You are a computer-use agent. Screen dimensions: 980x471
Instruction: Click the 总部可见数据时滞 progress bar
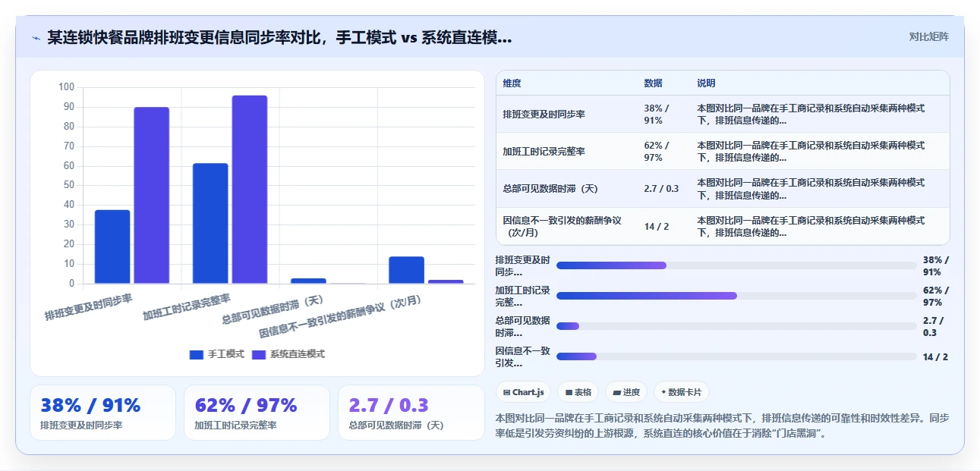point(736,326)
